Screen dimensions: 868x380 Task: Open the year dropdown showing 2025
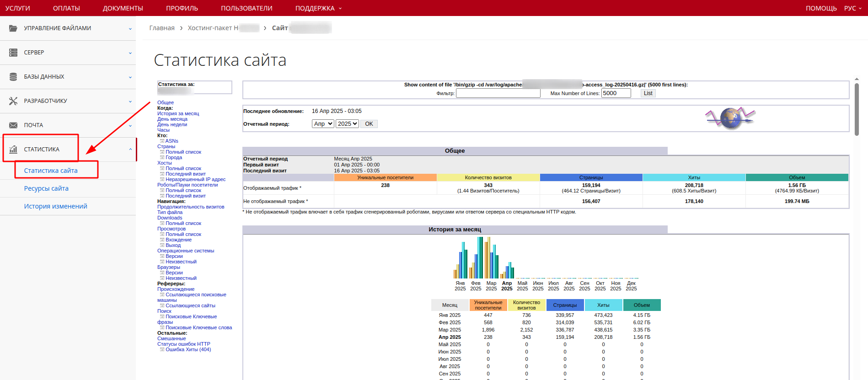pyautogui.click(x=347, y=124)
